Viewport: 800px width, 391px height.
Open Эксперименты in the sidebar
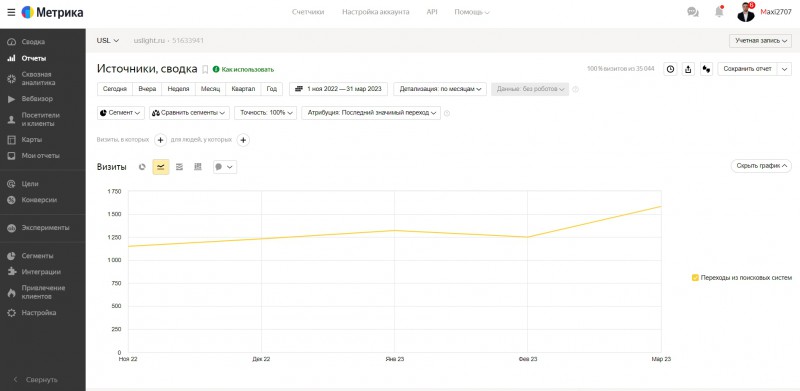pyautogui.click(x=45, y=228)
